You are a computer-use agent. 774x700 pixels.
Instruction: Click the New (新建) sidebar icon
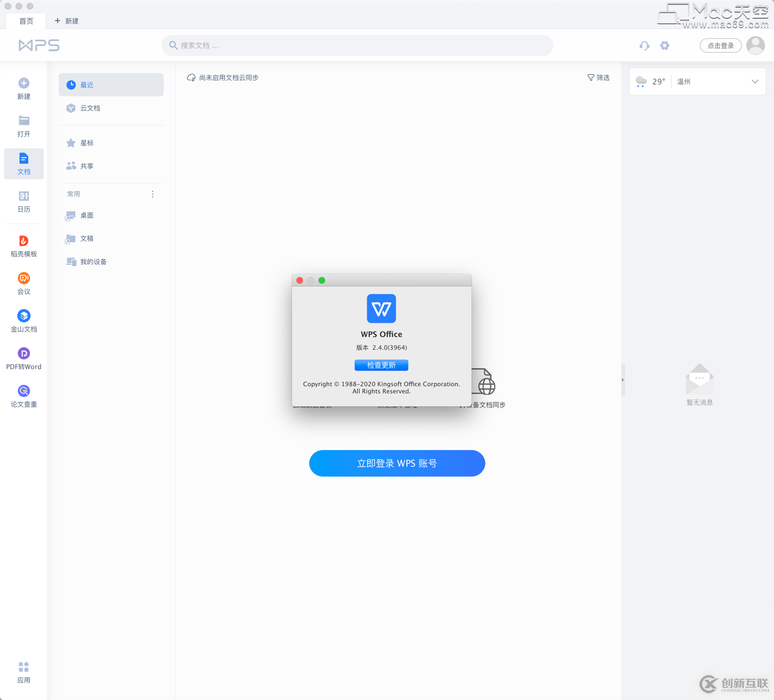tap(24, 83)
